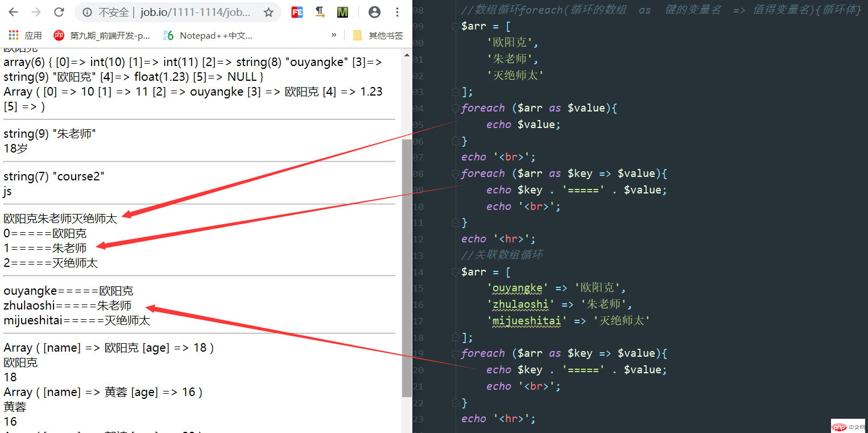Open the 其他书签 bookmarks folder
868x433 pixels.
click(378, 35)
